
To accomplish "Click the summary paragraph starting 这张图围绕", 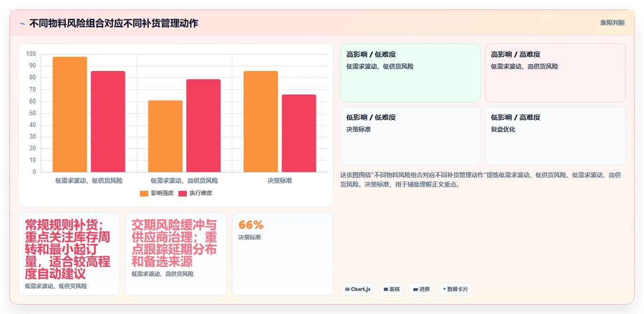I will click(481, 180).
